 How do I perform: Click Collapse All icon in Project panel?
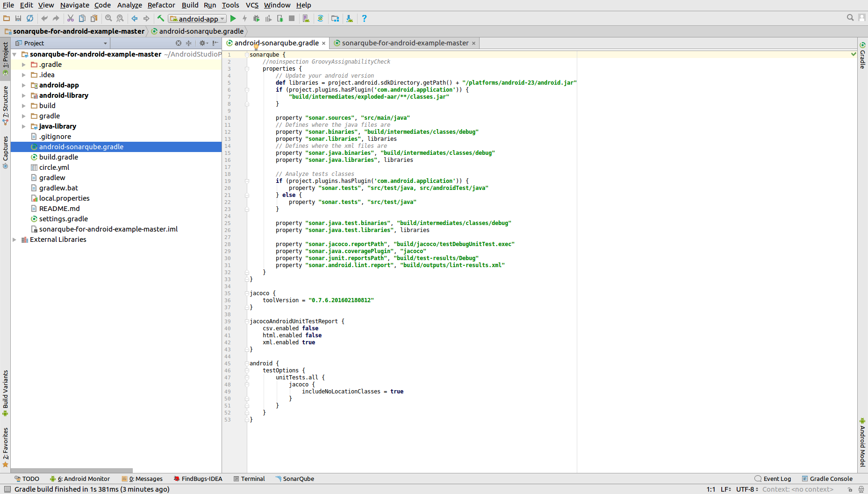tap(188, 43)
